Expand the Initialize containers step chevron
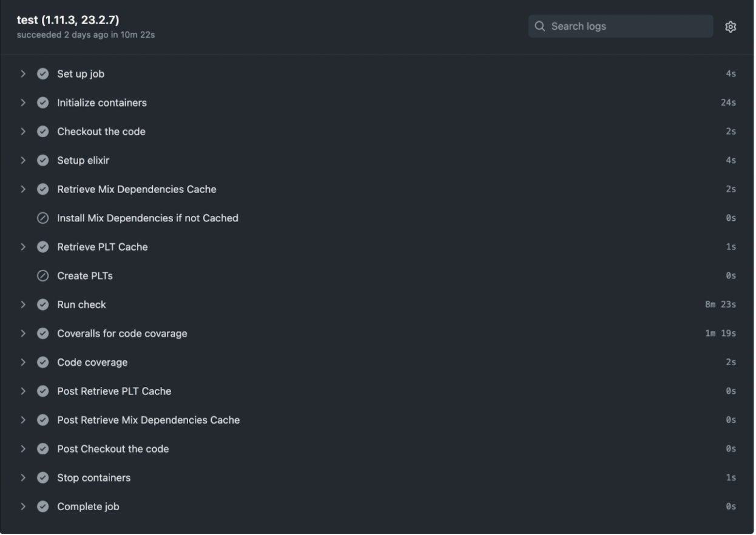This screenshot has width=756, height=535. tap(23, 103)
